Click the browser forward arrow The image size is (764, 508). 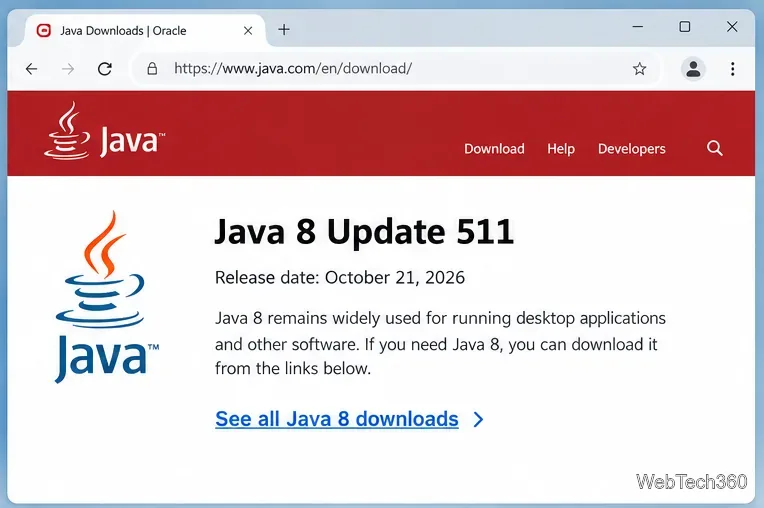pyautogui.click(x=68, y=69)
